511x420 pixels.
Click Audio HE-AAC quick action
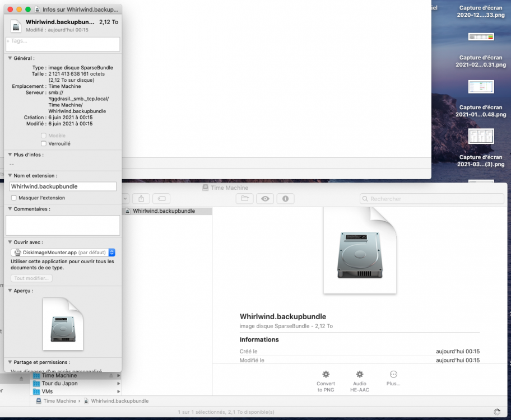(360, 381)
